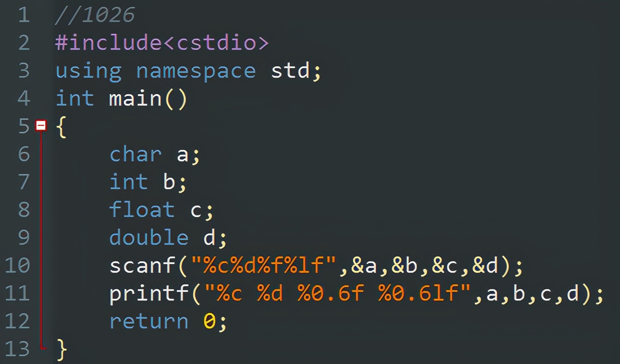Place cursor on #include<cstdio> directive
This screenshot has width=620, height=364.
point(162,43)
